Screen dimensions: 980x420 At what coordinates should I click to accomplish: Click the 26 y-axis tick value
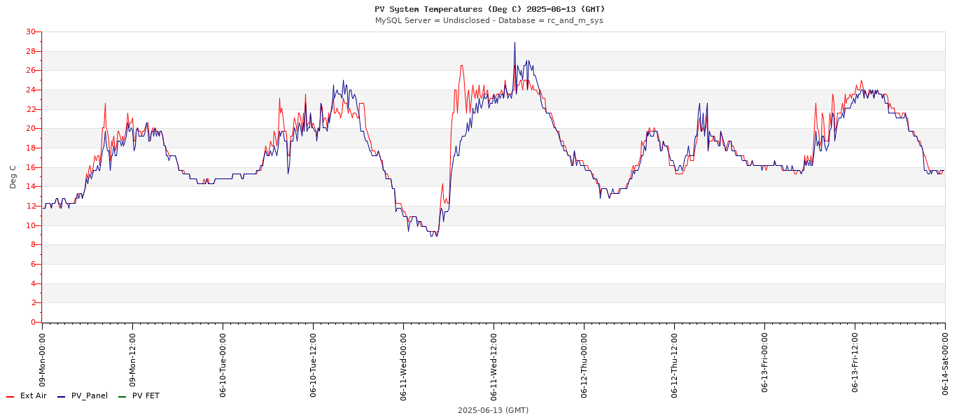click(30, 70)
